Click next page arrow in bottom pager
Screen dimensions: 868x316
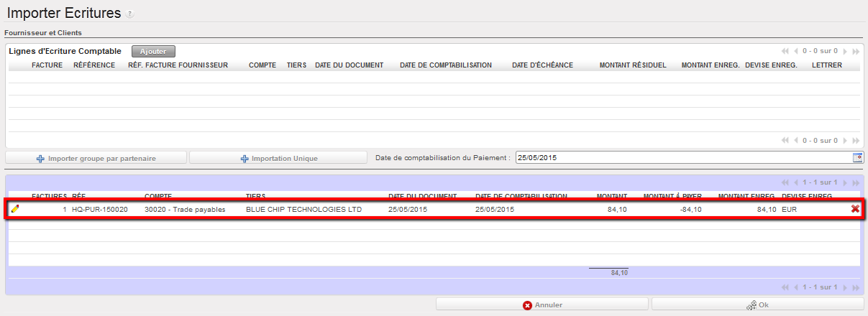846,287
